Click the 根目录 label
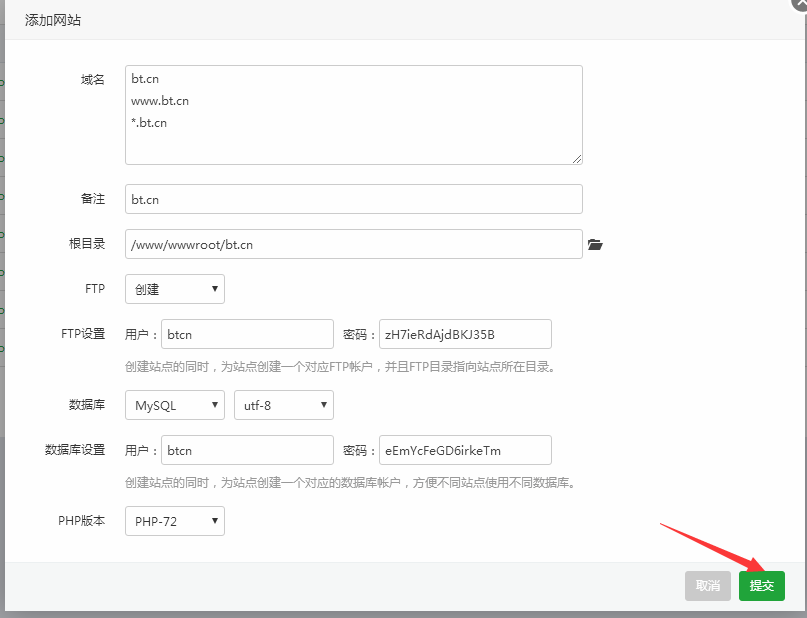The image size is (807, 618). 87,243
